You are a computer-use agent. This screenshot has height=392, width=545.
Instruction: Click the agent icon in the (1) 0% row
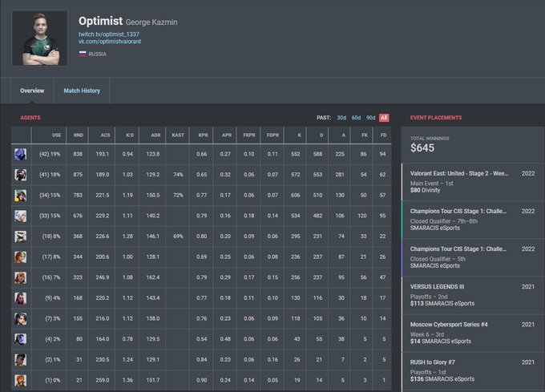tap(21, 380)
